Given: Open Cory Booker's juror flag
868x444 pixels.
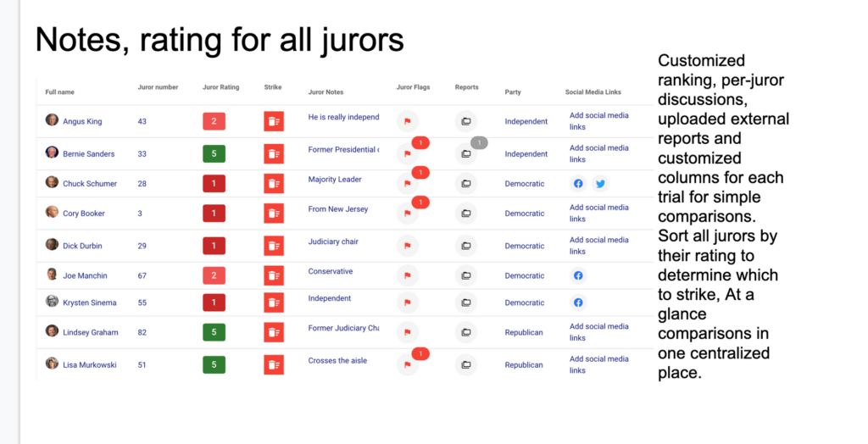Looking at the screenshot, I should tap(408, 214).
